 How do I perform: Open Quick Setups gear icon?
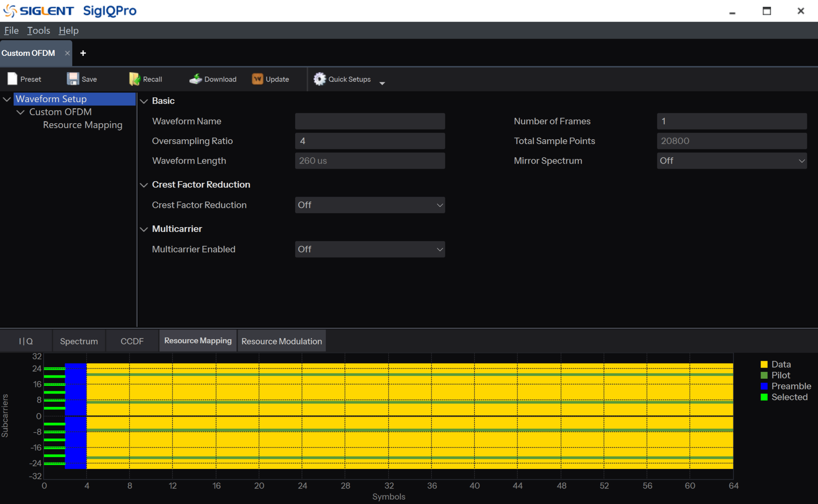320,79
